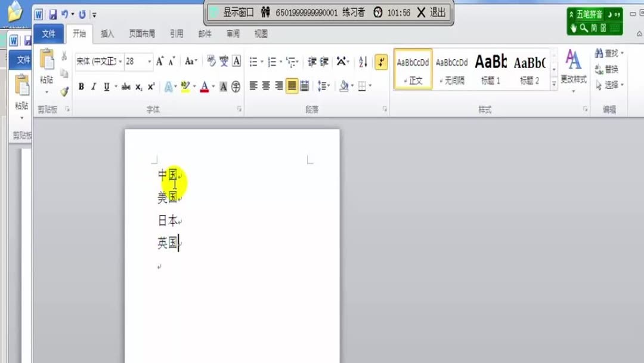Apply underline to the selected text
This screenshot has width=644, height=363.
[x=105, y=85]
